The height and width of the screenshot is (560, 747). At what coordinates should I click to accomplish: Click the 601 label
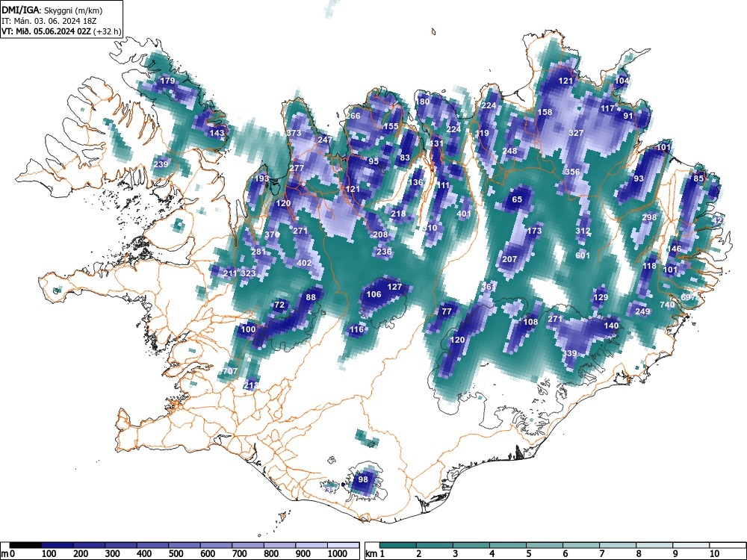(583, 255)
